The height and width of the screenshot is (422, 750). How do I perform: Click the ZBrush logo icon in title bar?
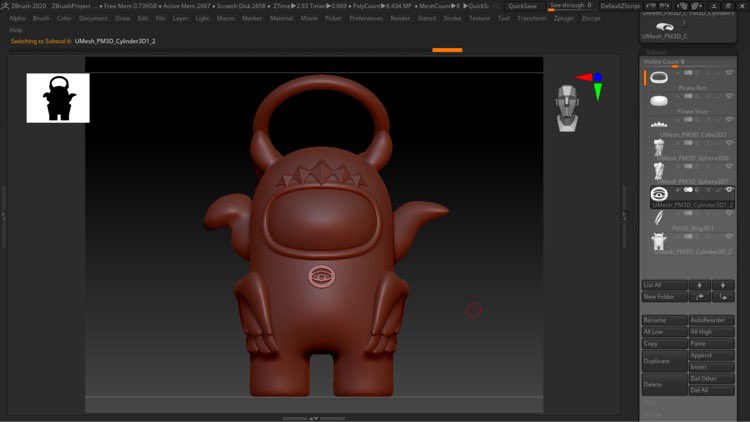(x=5, y=6)
